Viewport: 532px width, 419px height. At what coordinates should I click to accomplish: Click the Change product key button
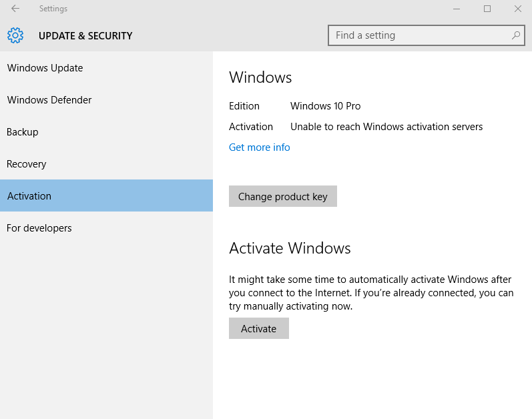[x=283, y=196]
